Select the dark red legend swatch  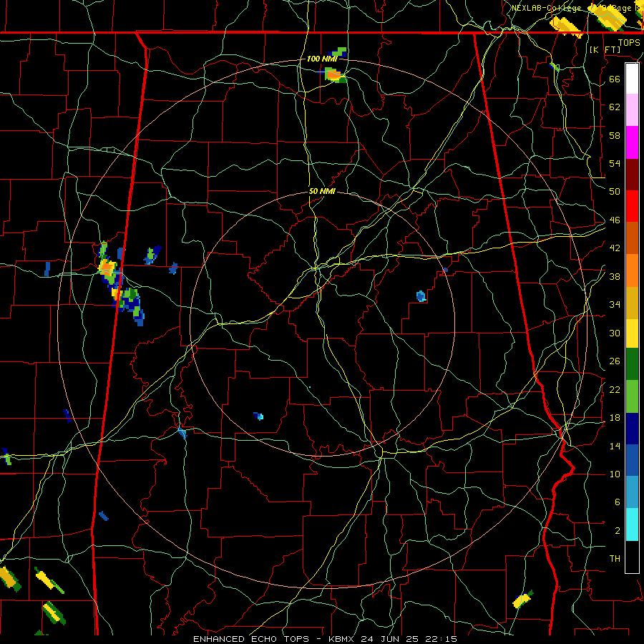(x=632, y=175)
